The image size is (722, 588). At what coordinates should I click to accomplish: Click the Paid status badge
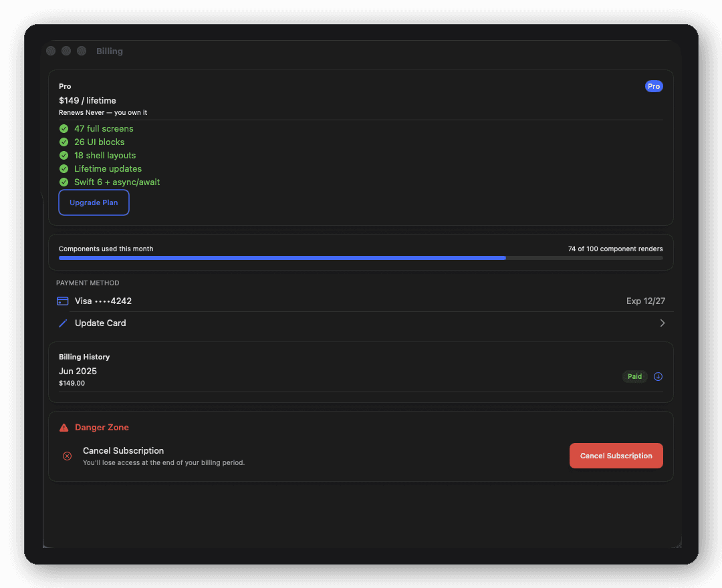click(x=634, y=376)
